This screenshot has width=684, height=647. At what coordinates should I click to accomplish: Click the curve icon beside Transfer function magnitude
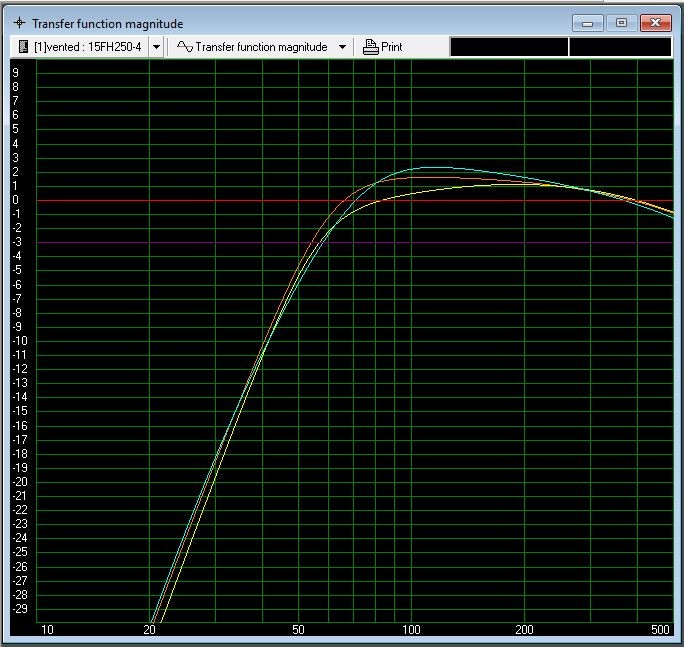(185, 46)
